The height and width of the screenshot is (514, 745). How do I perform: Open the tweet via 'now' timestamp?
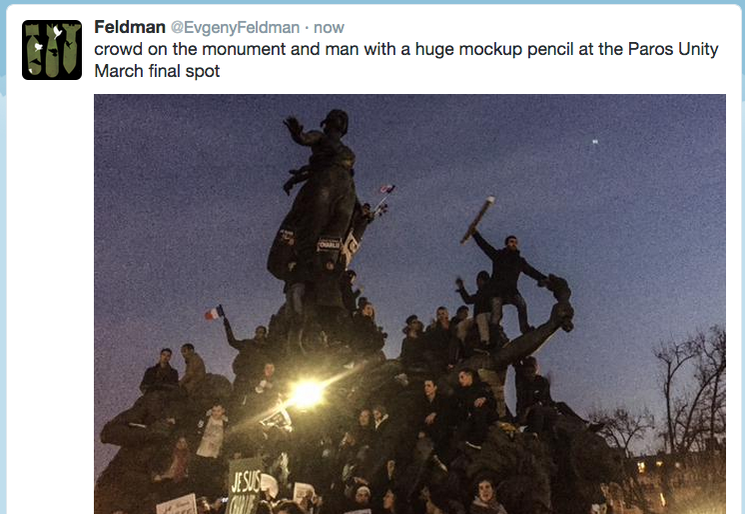[x=329, y=28]
